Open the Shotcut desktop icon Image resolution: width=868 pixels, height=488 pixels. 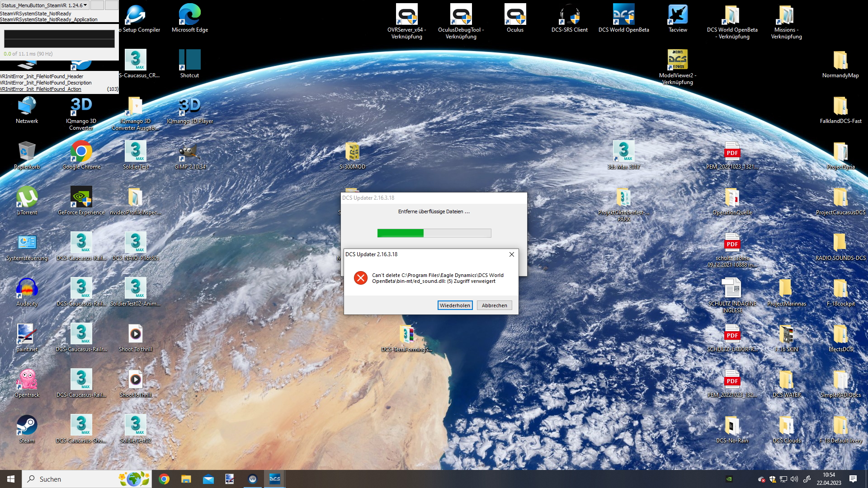pos(190,64)
